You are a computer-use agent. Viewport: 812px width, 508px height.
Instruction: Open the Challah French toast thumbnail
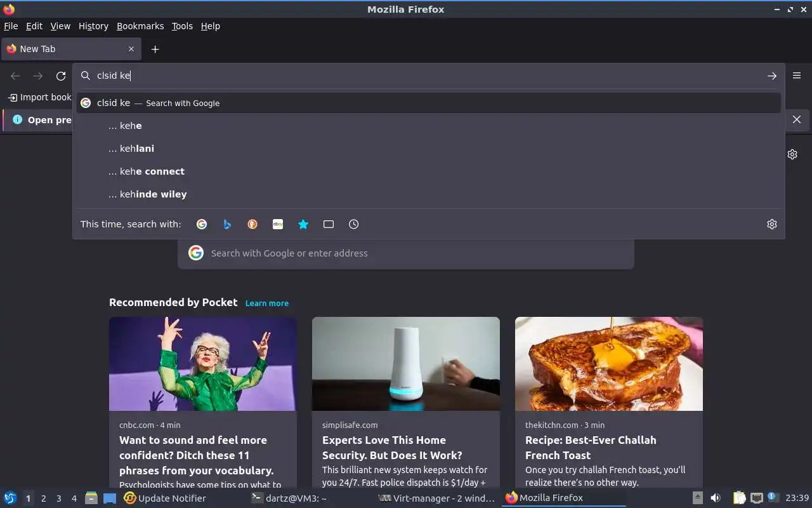[609, 364]
